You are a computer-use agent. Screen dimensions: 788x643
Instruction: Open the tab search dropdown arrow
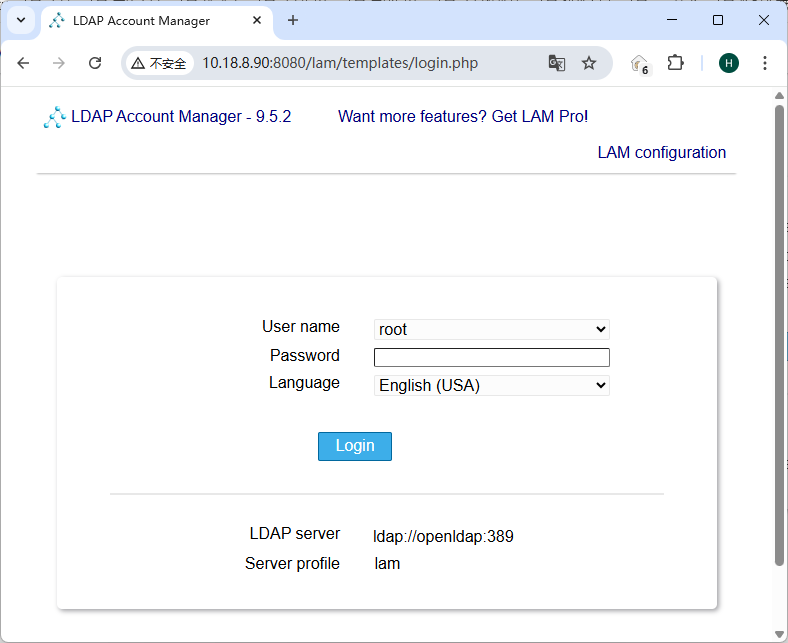pos(21,21)
